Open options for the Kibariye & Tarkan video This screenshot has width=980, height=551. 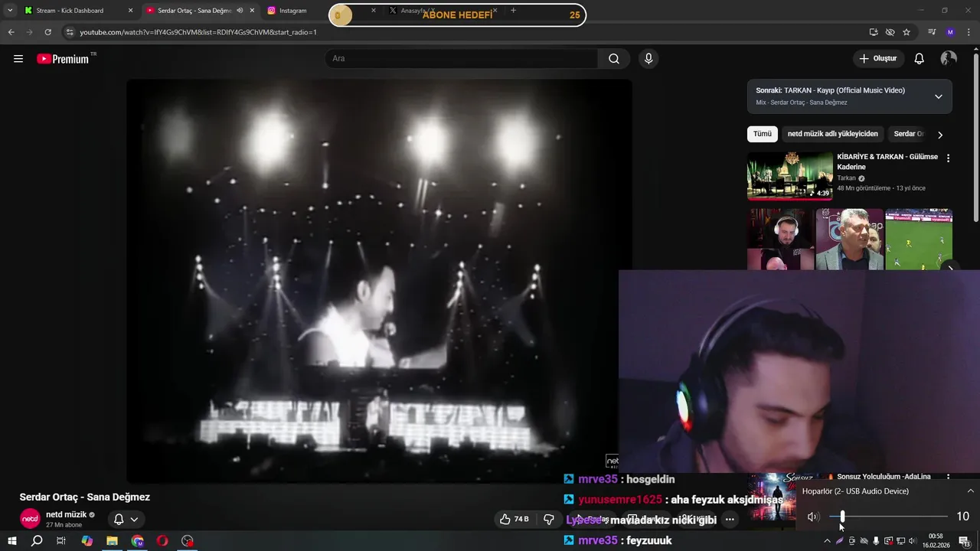click(x=948, y=158)
